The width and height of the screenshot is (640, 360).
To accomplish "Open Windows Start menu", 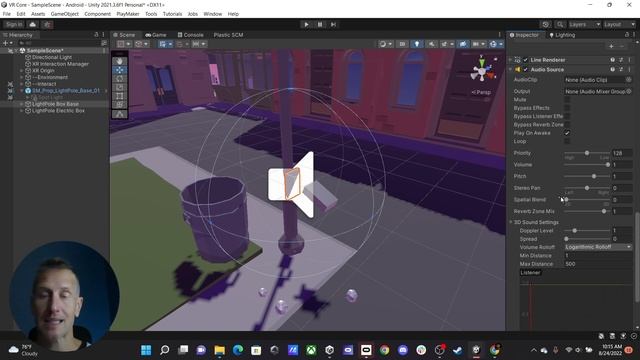I will (146, 350).
